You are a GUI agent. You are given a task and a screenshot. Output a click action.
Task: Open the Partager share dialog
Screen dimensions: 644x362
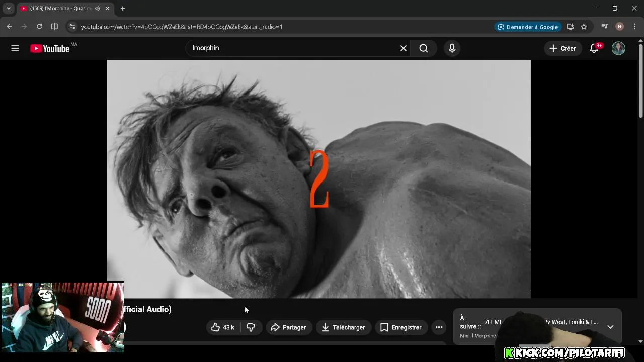tap(289, 327)
